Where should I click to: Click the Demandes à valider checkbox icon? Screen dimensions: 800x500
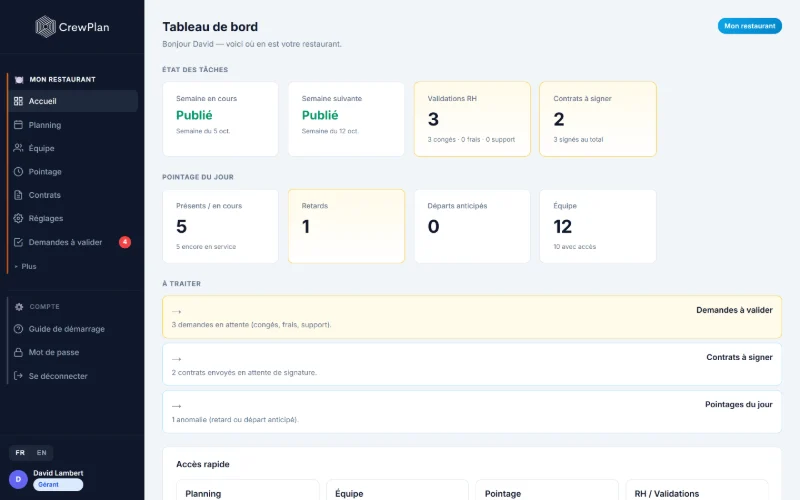[18, 242]
